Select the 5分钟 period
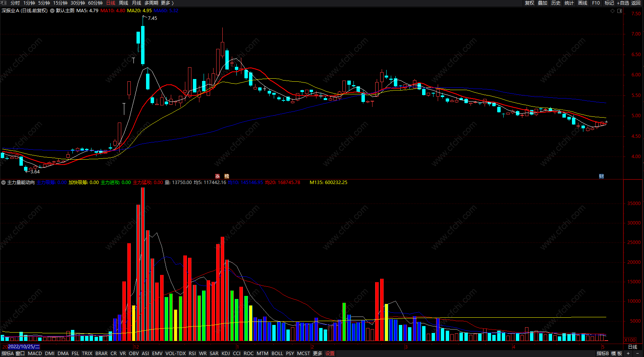The width and height of the screenshot is (644, 357). (44, 3)
